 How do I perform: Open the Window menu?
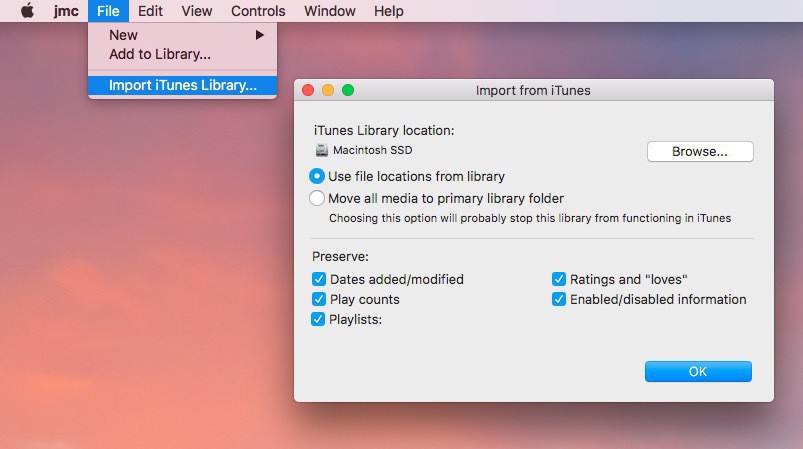click(330, 11)
